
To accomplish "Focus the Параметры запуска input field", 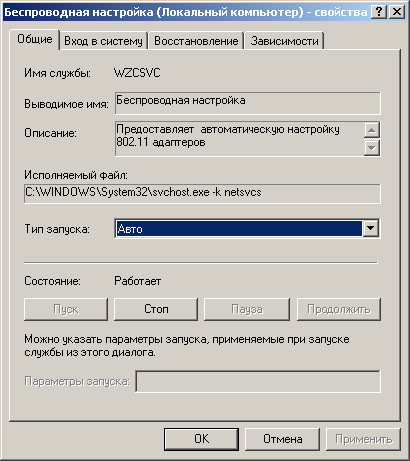I will [258, 381].
